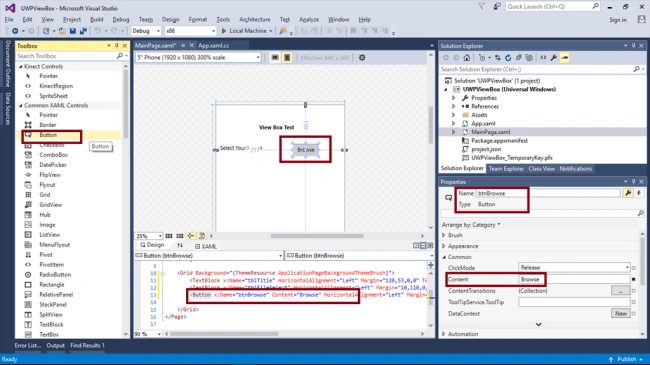
Task: Open the 25% zoom dropdown
Action: (148, 236)
